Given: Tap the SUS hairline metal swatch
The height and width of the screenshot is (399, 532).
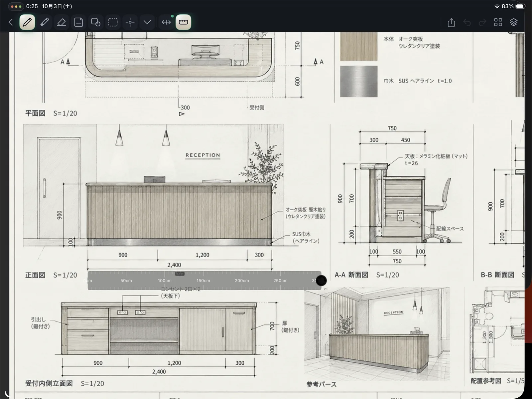Looking at the screenshot, I should tap(359, 81).
